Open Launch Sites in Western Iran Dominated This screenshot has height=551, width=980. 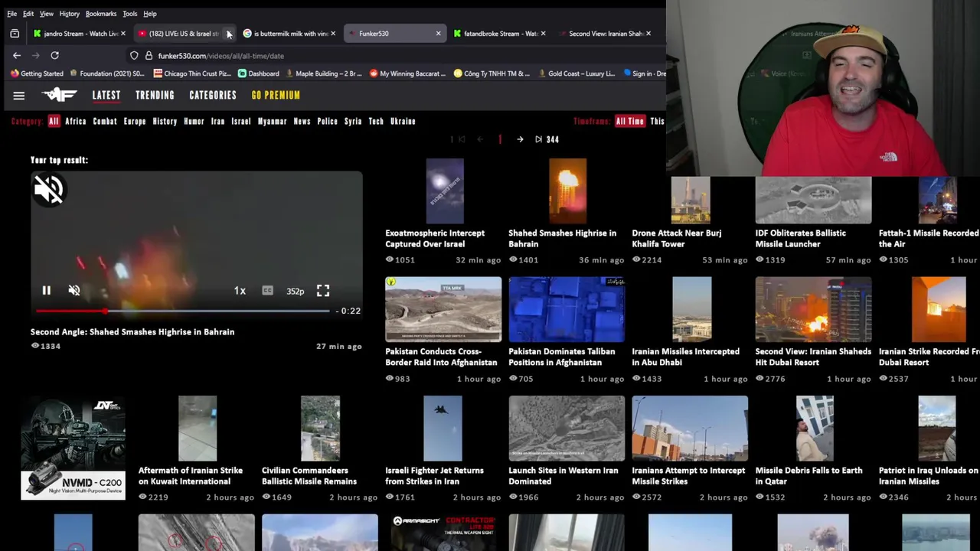pos(567,429)
